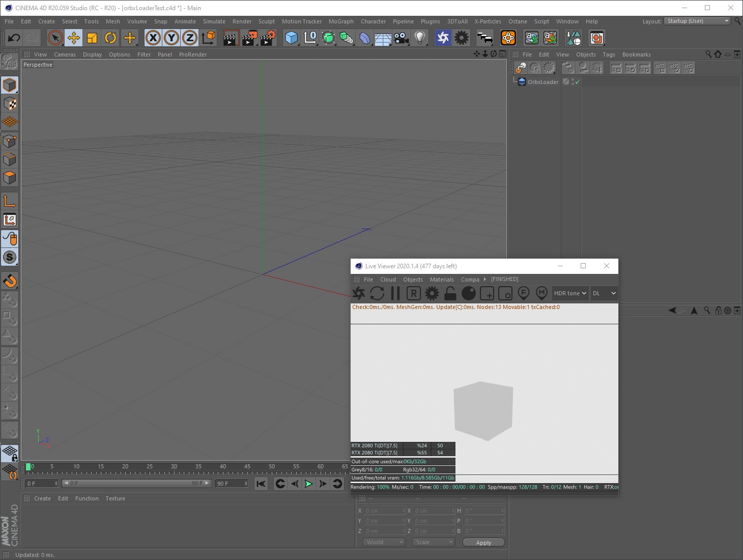This screenshot has height=560, width=743.
Task: Click the Floor scene object icon
Action: click(383, 38)
